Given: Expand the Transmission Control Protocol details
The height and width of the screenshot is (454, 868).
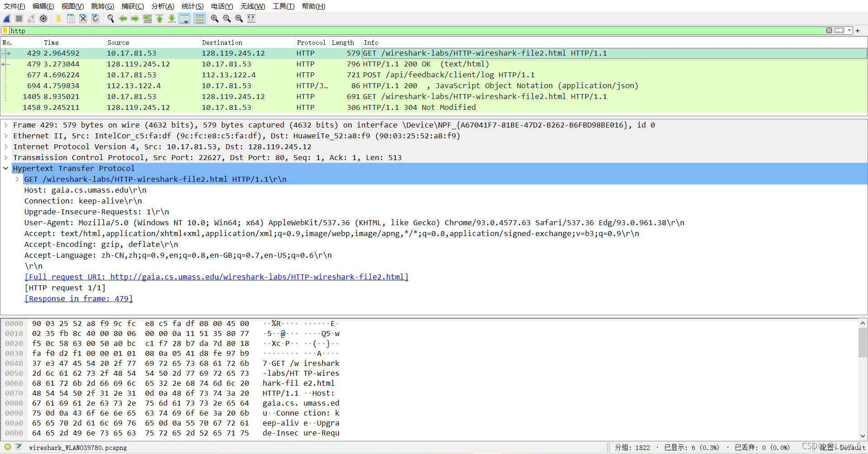Looking at the screenshot, I should (6, 157).
